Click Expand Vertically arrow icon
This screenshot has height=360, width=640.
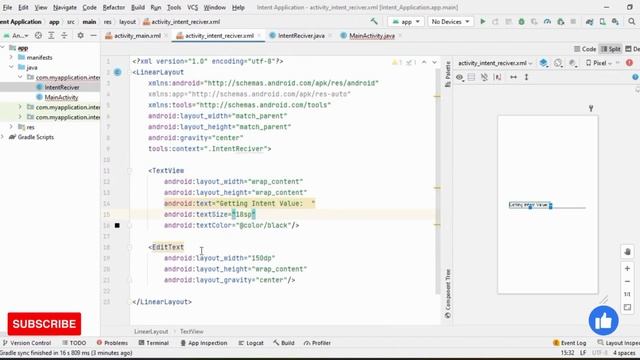[x=527, y=77]
